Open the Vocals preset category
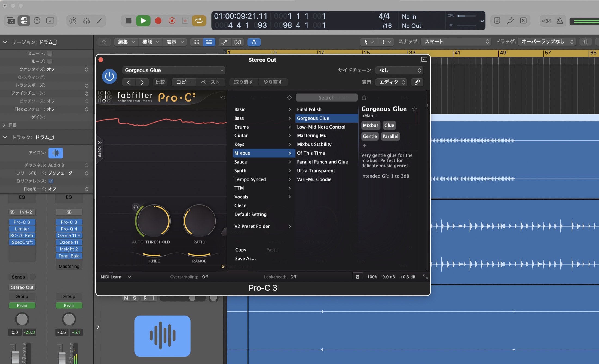This screenshot has height=364, width=599. point(262,197)
